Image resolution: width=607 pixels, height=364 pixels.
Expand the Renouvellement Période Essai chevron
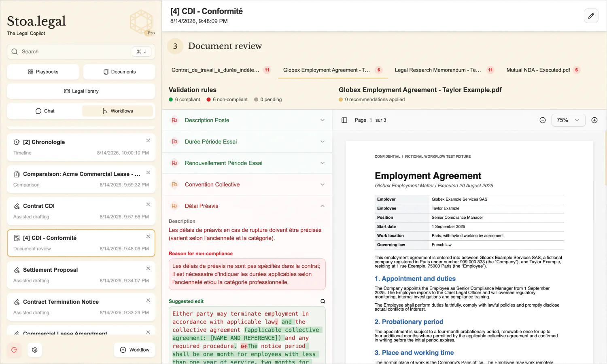tap(323, 163)
